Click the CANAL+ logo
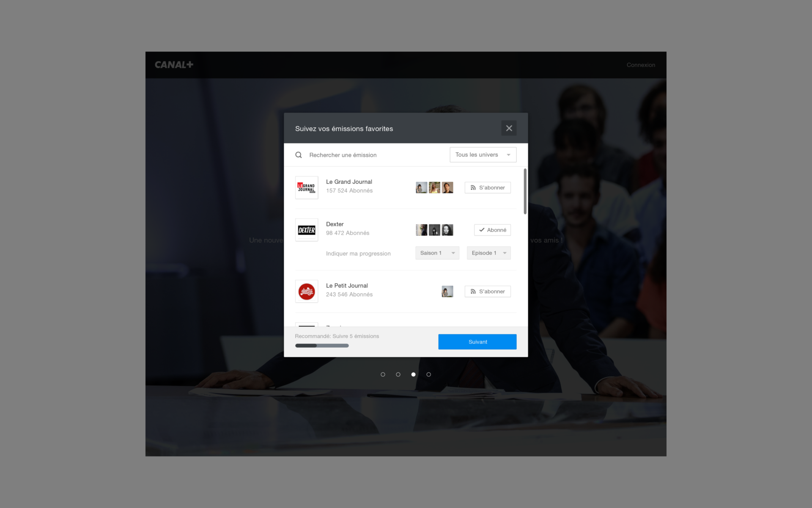812x508 pixels. click(174, 65)
